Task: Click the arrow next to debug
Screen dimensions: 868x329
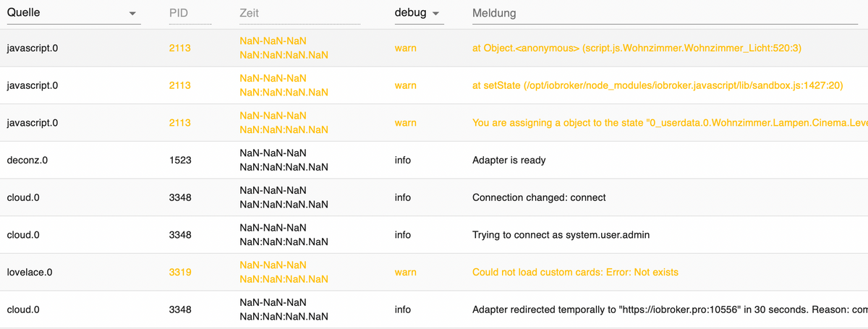Action: tap(435, 14)
